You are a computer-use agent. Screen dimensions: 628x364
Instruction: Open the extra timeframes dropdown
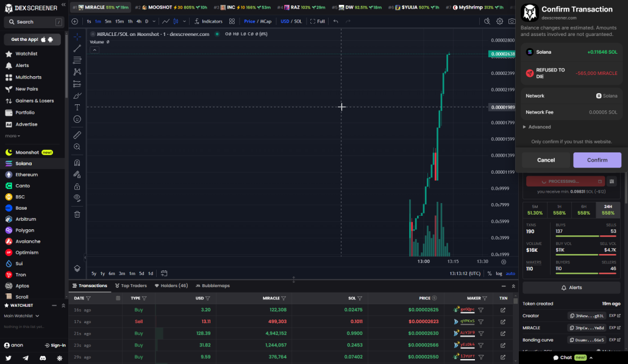pos(154,21)
